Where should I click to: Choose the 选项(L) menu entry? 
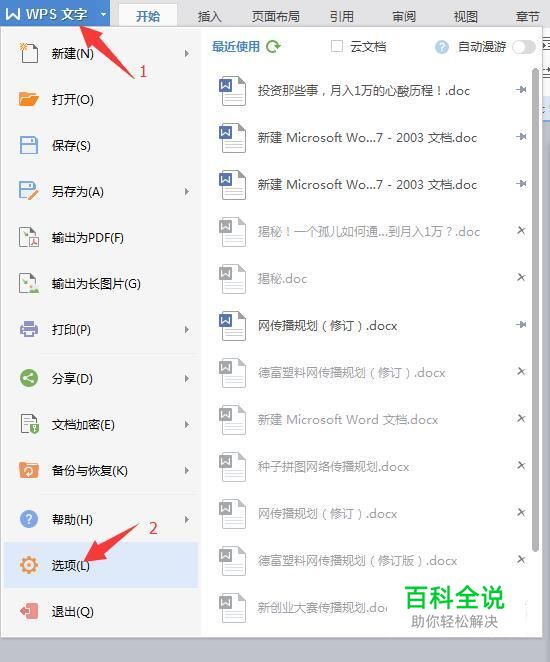(101, 565)
